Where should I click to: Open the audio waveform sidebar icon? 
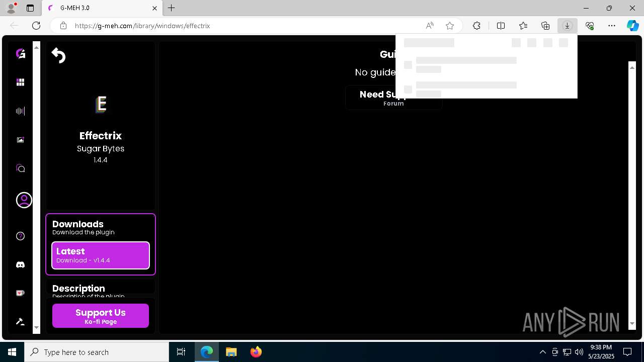tap(21, 111)
